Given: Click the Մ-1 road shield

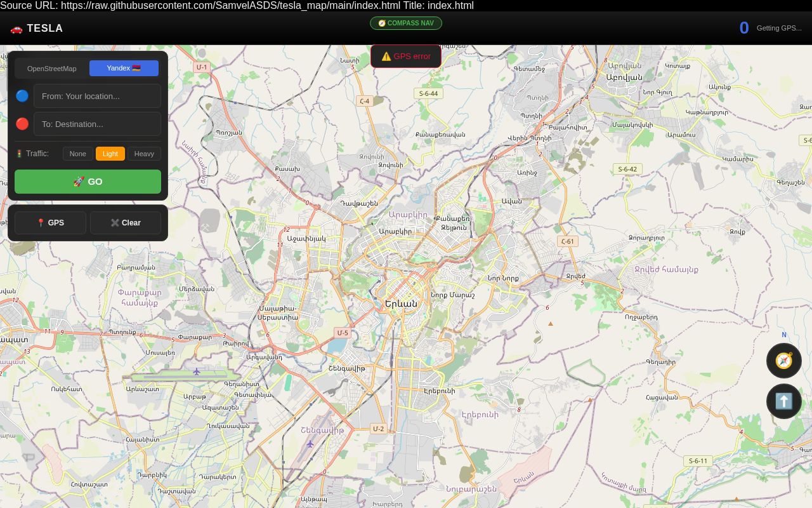Looking at the screenshot, I should [x=202, y=67].
